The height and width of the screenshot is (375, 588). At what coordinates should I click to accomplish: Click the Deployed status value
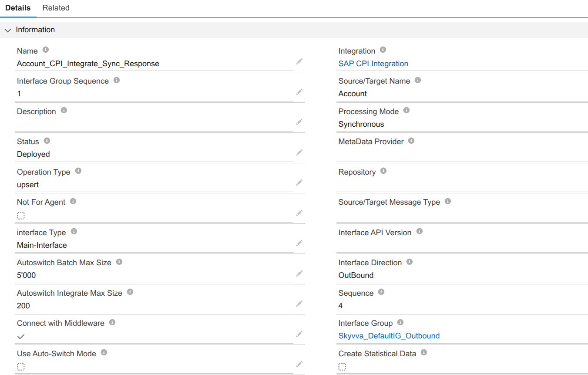coord(34,154)
